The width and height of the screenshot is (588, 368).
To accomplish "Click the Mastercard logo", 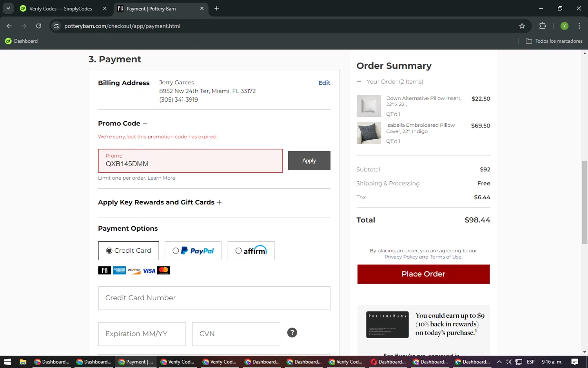I will point(163,270).
